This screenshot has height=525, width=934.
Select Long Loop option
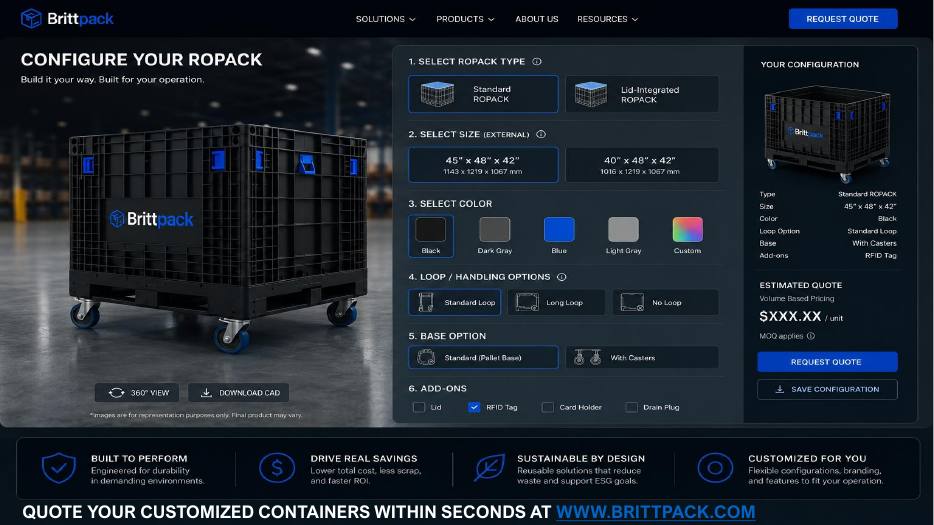[x=556, y=302]
